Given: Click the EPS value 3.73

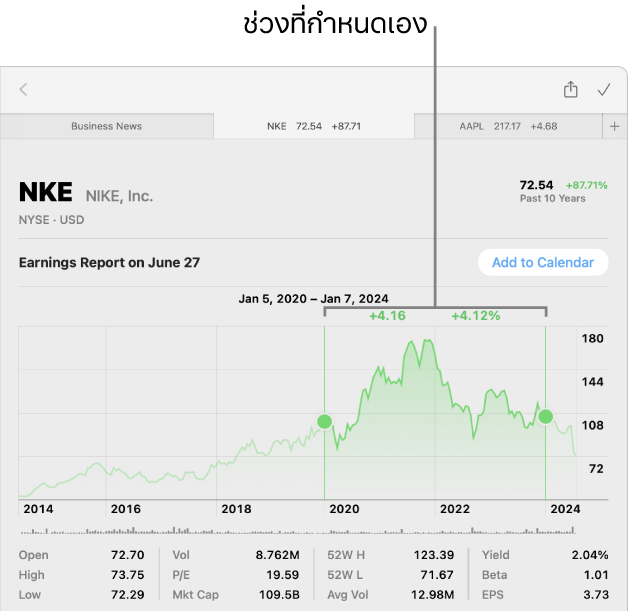Looking at the screenshot, I should coord(596,594).
